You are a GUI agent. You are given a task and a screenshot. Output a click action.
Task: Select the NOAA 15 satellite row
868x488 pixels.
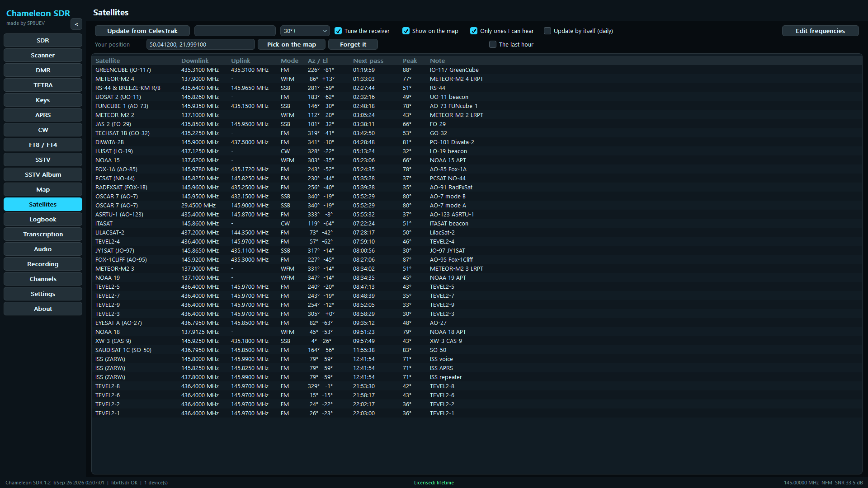pos(477,160)
